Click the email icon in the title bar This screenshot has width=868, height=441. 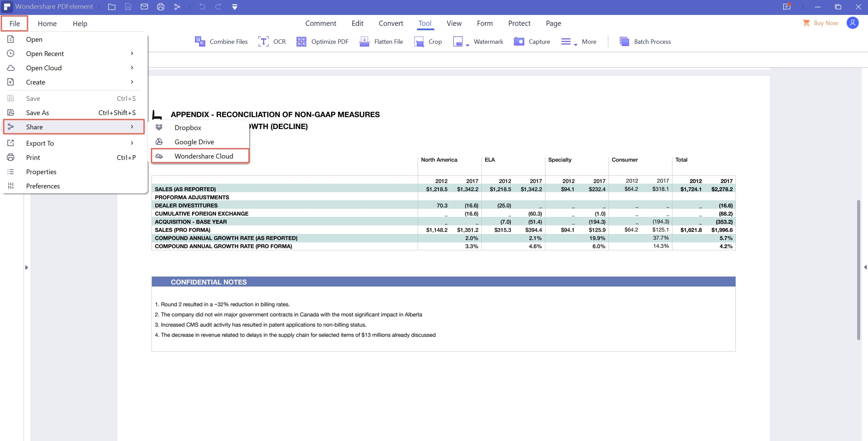point(144,7)
